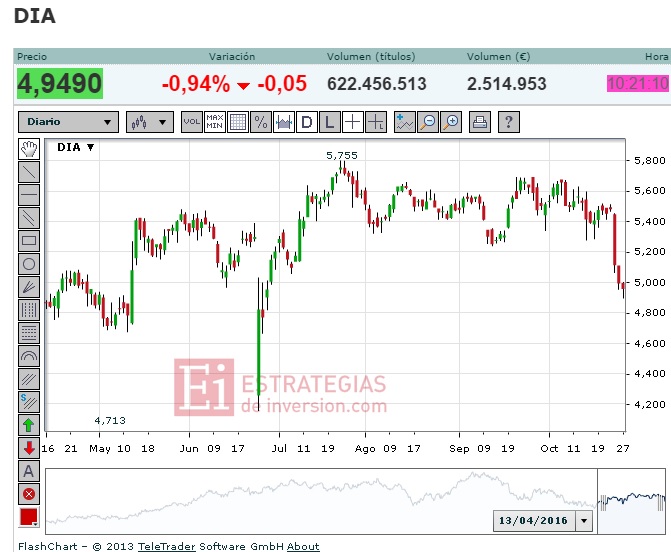Click the 13/04/2016 date field
The width and height of the screenshot is (671, 552).
[x=533, y=521]
